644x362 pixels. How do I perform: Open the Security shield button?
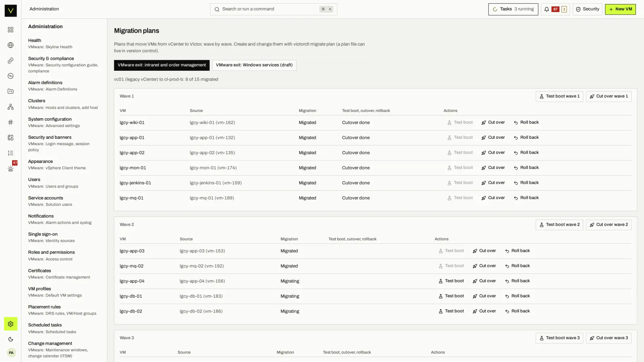pos(587,9)
